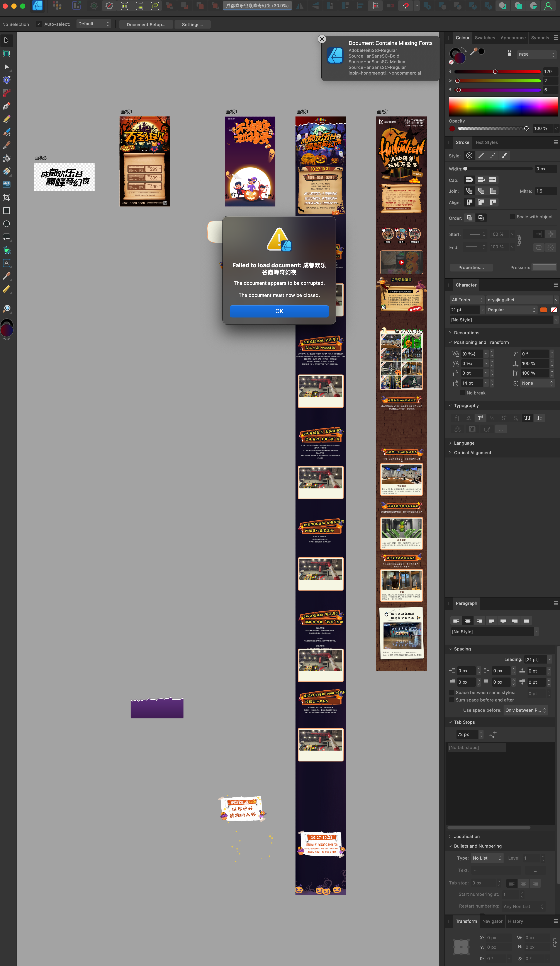Viewport: 560px width, 966px height.
Task: Switch to the Navigator tab
Action: [492, 921]
